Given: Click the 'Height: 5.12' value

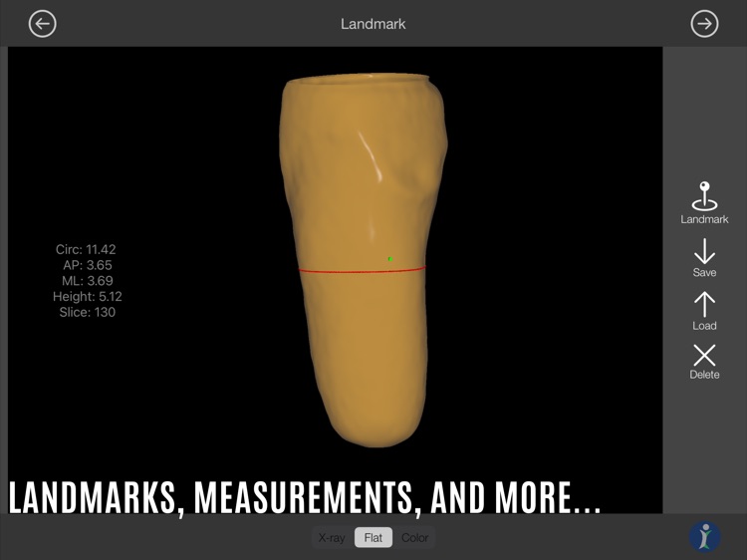Looking at the screenshot, I should pos(88,297).
